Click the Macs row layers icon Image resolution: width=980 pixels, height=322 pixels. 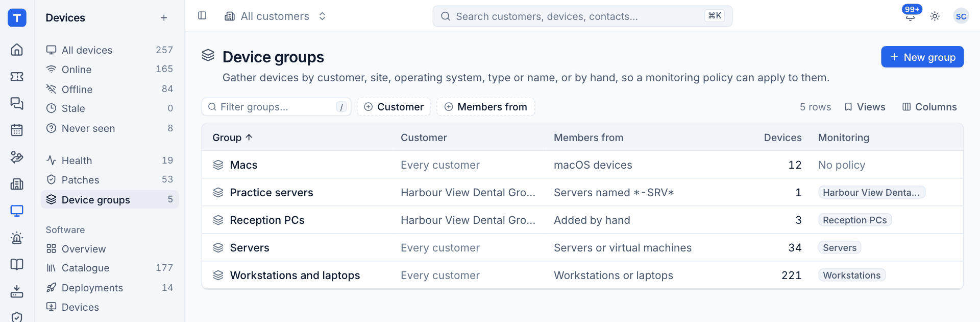point(218,165)
